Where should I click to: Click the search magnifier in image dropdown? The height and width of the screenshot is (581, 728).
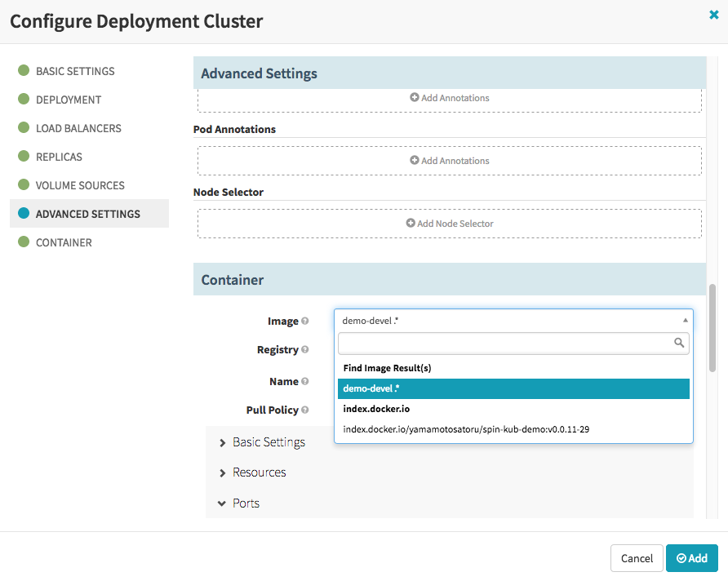pyautogui.click(x=679, y=344)
